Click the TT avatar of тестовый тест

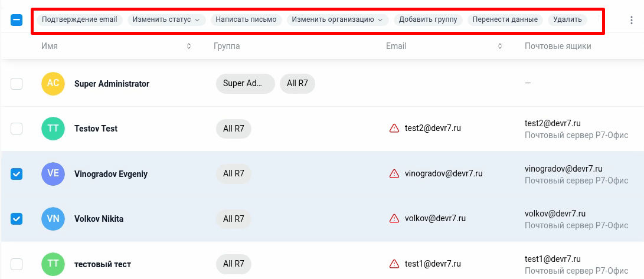pos(53,264)
